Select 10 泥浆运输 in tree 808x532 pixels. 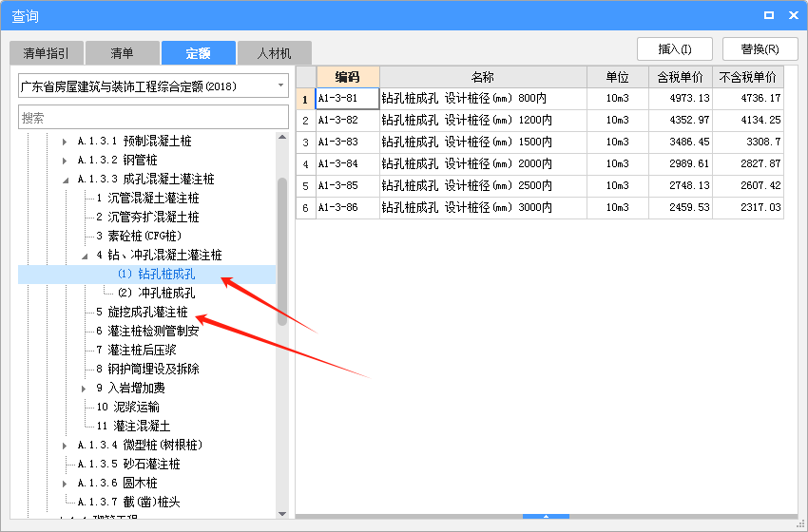tap(127, 407)
